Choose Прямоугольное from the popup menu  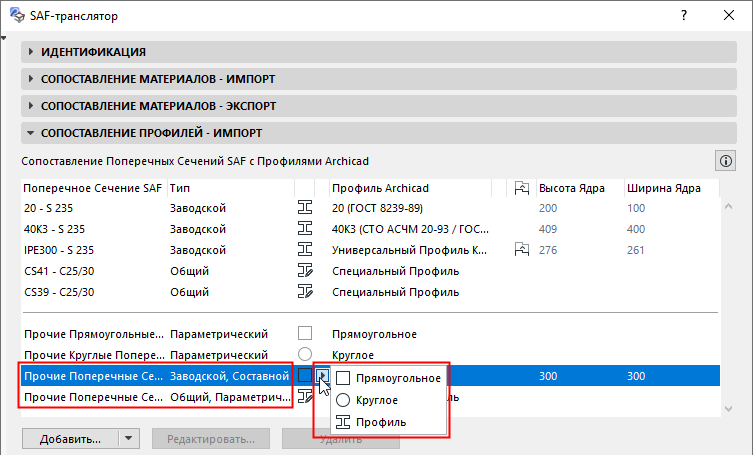pyautogui.click(x=389, y=378)
